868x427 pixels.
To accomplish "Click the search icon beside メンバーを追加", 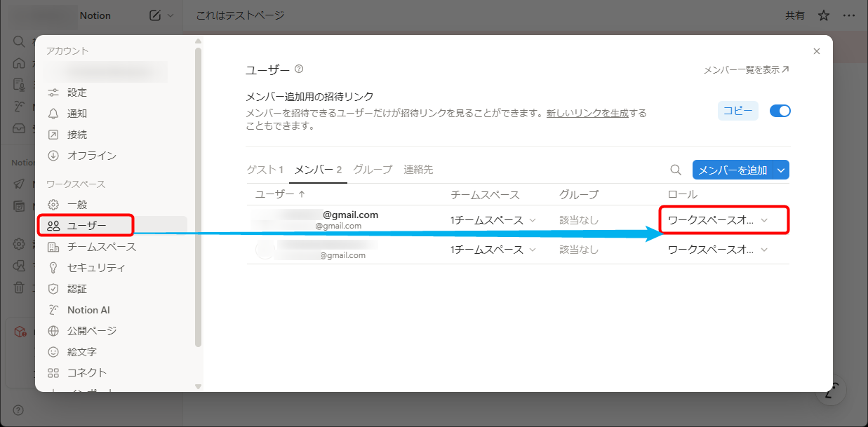I will [676, 170].
